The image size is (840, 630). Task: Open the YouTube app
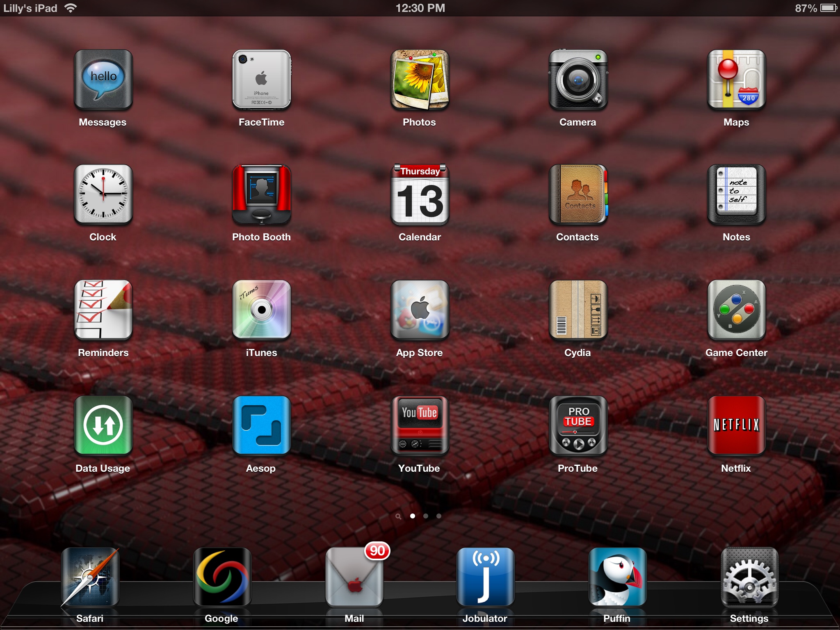point(420,425)
